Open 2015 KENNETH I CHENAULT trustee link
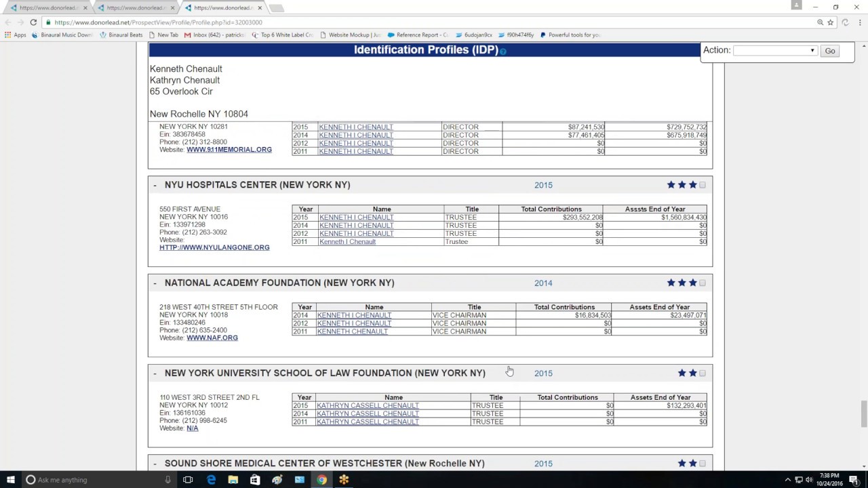 click(356, 218)
